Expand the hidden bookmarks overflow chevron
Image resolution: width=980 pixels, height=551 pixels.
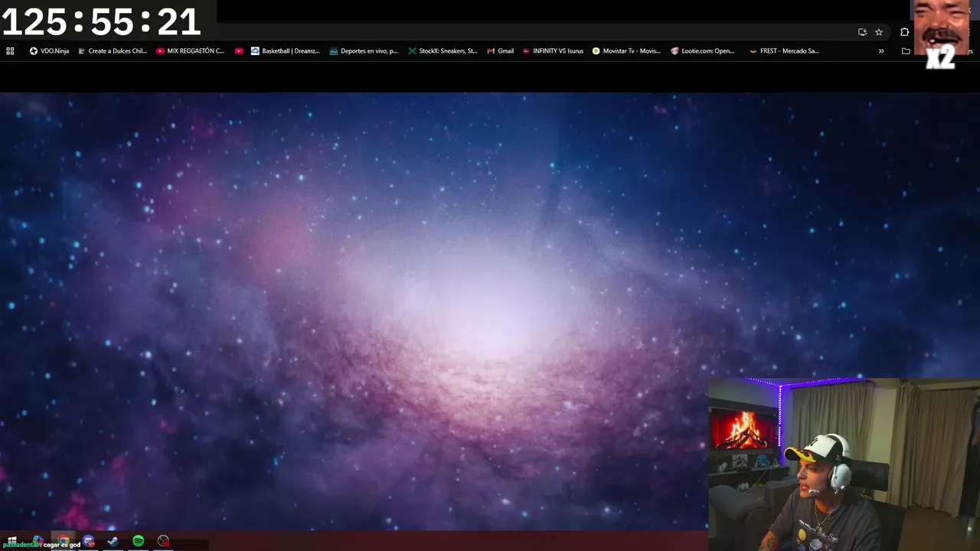(881, 51)
